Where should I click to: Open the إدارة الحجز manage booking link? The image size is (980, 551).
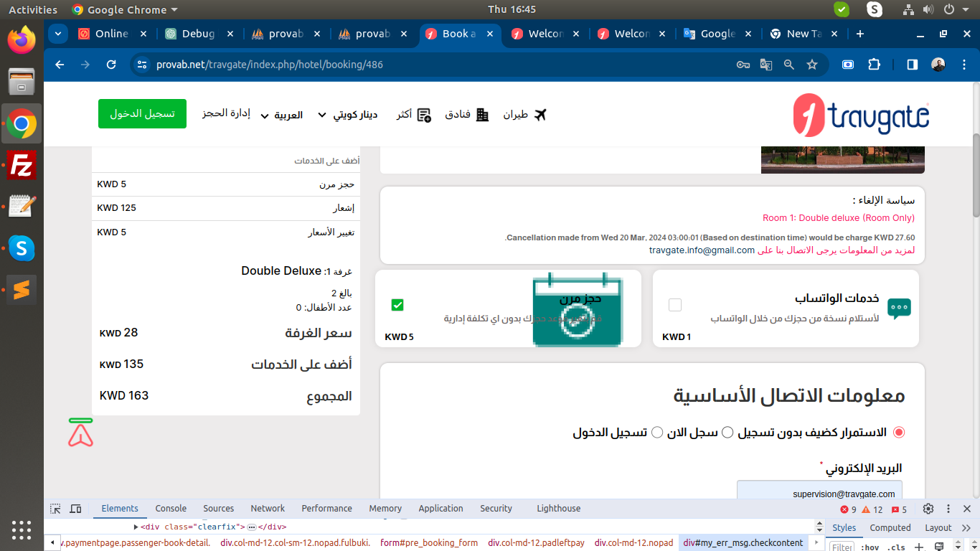tap(226, 114)
